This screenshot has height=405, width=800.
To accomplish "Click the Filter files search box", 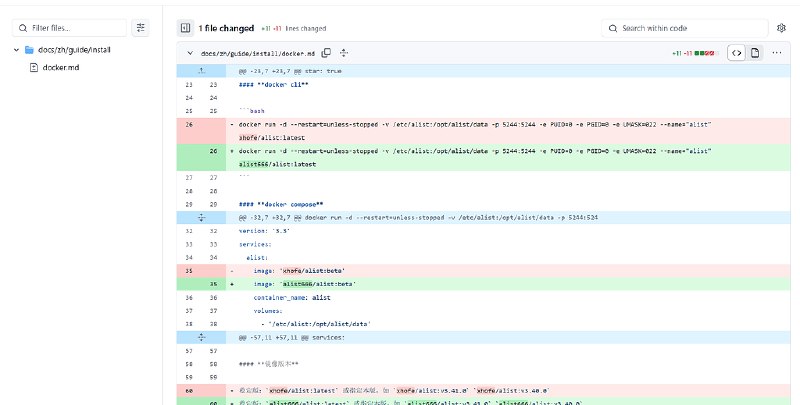I will coord(69,28).
